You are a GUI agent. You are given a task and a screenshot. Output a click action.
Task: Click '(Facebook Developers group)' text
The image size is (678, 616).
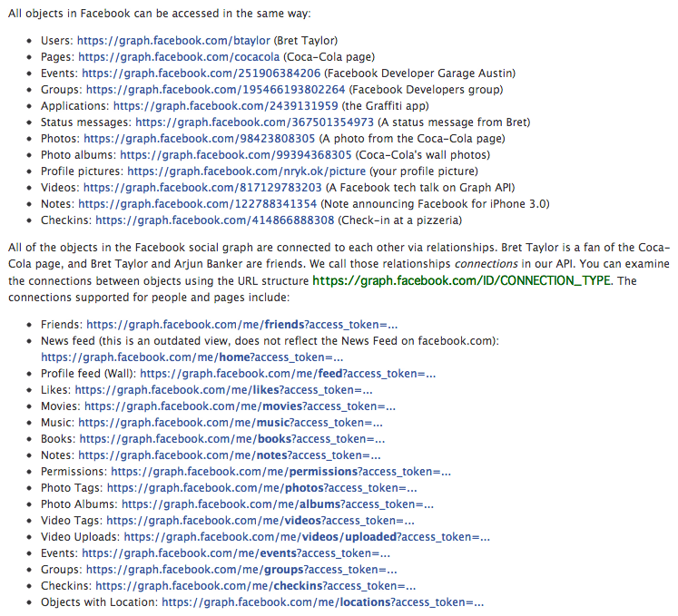426,90
